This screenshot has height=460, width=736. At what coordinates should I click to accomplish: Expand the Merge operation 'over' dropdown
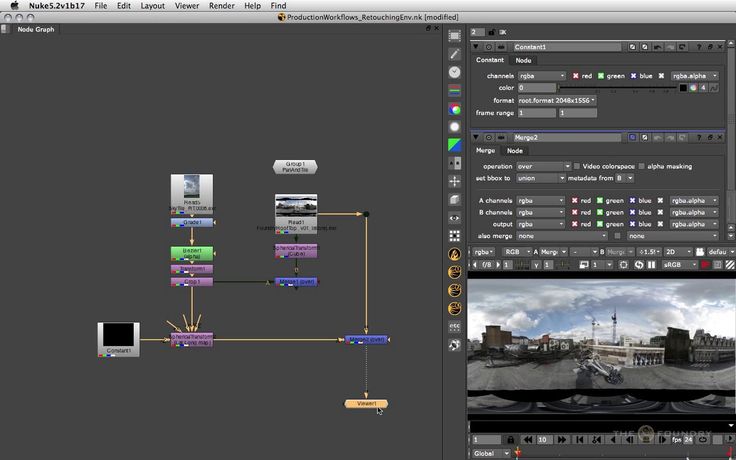(542, 166)
